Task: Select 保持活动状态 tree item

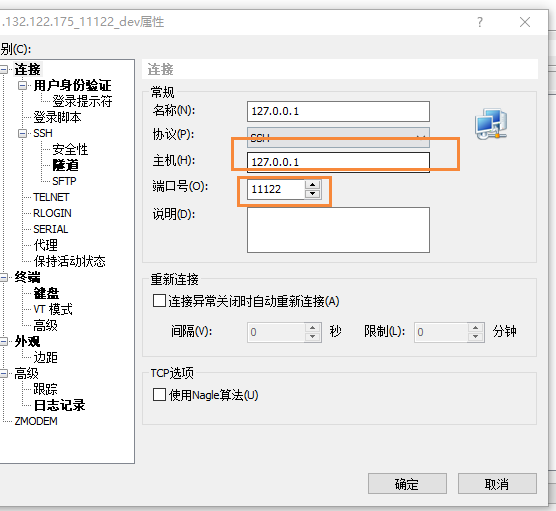Action: pyautogui.click(x=70, y=261)
